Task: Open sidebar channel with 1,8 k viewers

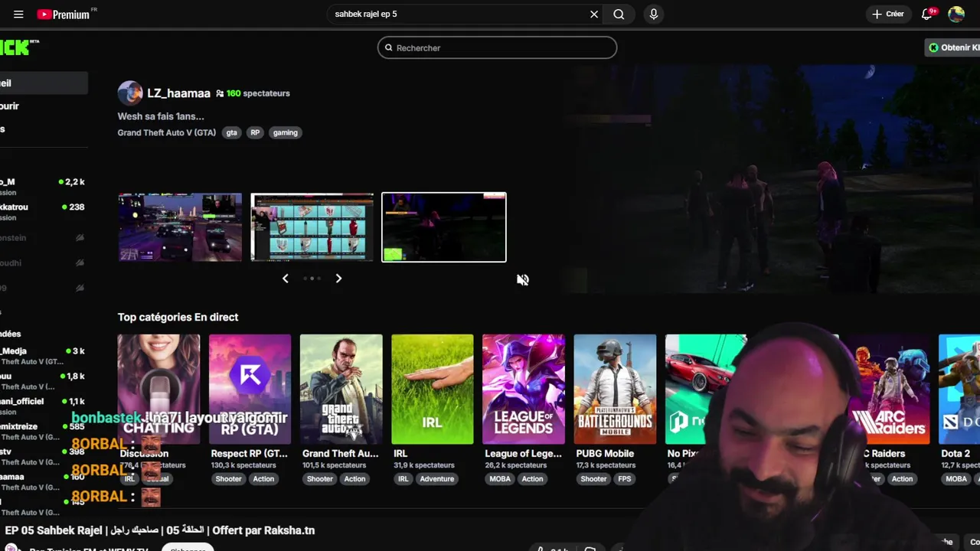Action: pyautogui.click(x=44, y=381)
